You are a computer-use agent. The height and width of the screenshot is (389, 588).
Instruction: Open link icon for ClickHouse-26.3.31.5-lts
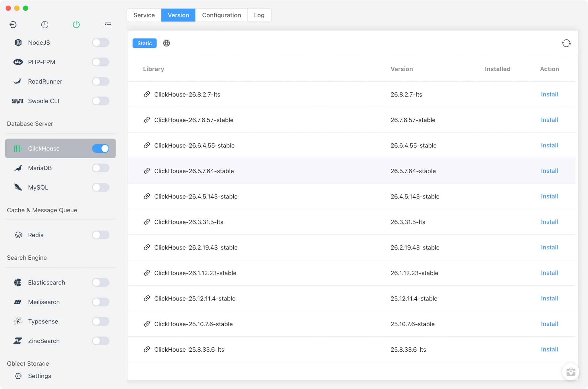coord(147,222)
